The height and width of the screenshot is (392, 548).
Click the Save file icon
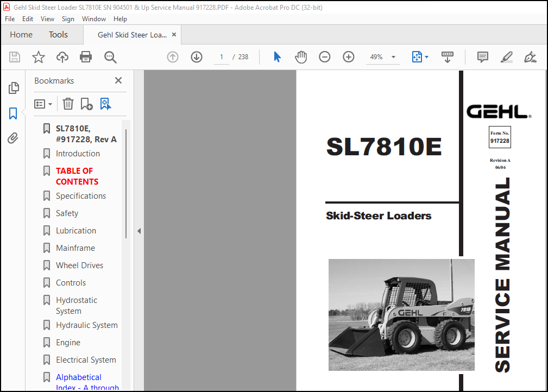[x=15, y=57]
